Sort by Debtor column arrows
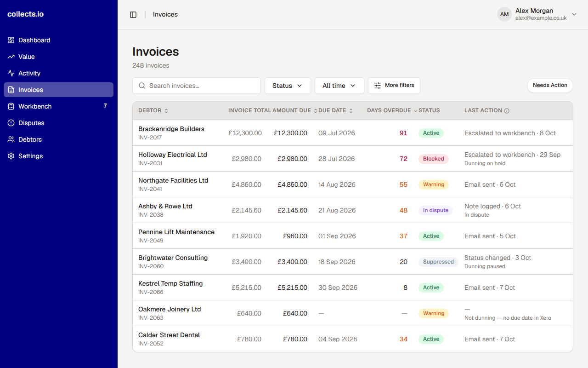 (x=166, y=111)
